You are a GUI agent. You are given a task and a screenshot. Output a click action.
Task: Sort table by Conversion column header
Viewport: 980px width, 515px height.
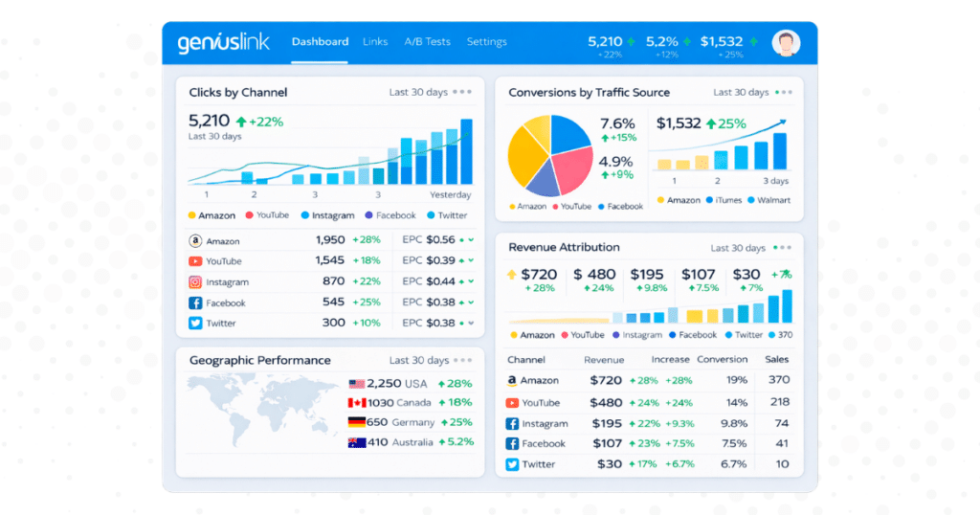point(722,359)
